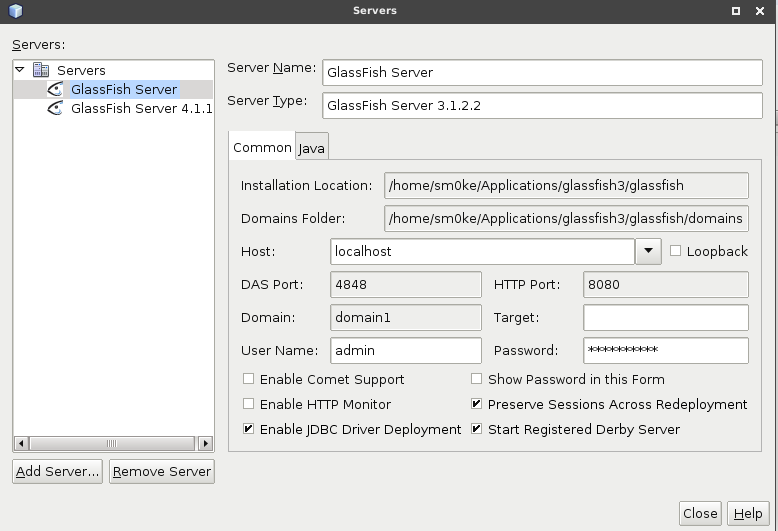Image resolution: width=778 pixels, height=531 pixels.
Task: Click the GlassFish Server 4.1.1 fish icon
Action: (x=55, y=108)
